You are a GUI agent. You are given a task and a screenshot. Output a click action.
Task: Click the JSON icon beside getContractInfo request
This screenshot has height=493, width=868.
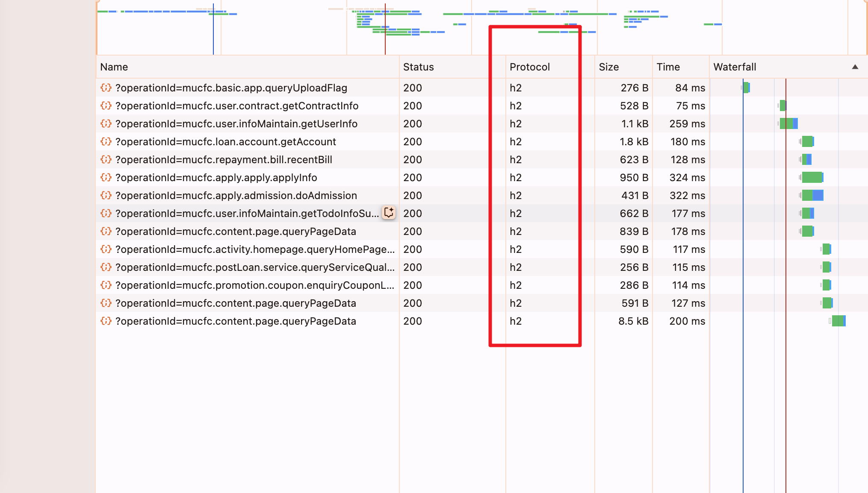point(106,106)
